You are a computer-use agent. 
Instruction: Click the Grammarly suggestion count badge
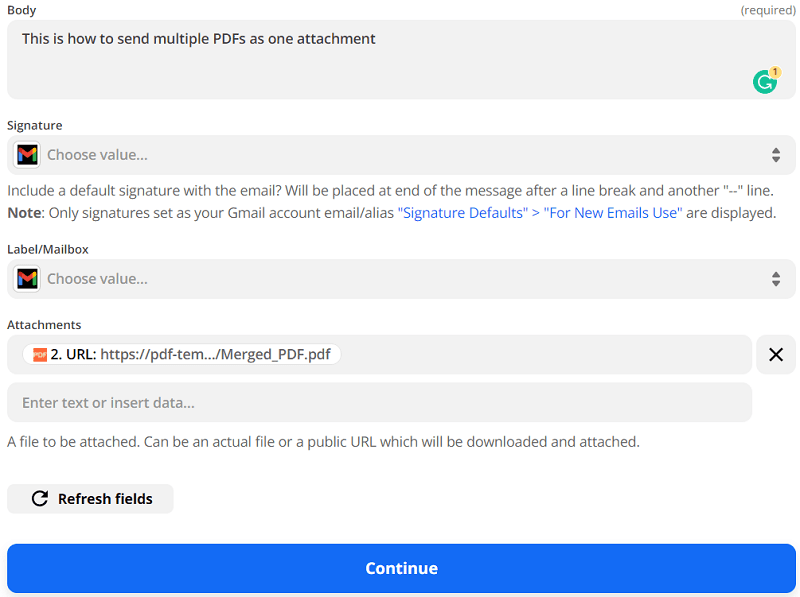(x=774, y=72)
